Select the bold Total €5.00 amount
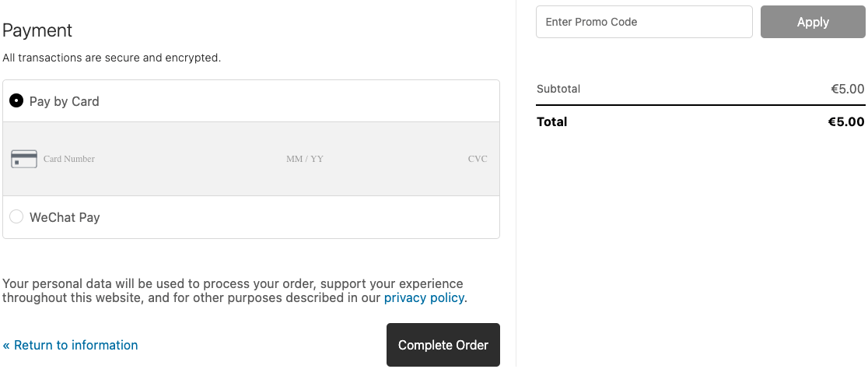 [845, 121]
